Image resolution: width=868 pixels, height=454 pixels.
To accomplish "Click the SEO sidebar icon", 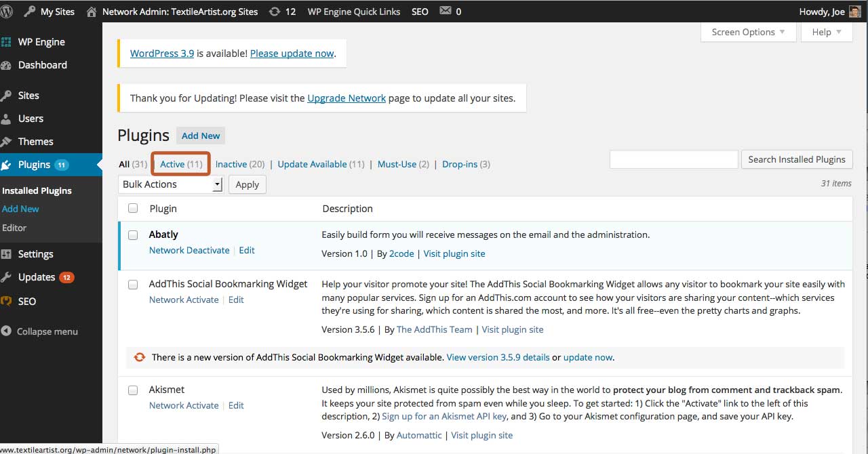I will (6, 301).
